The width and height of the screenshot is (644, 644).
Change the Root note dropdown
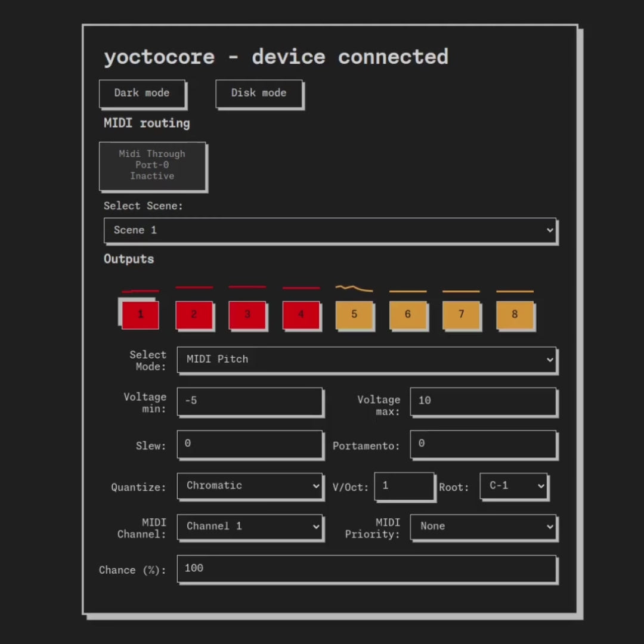point(513,486)
